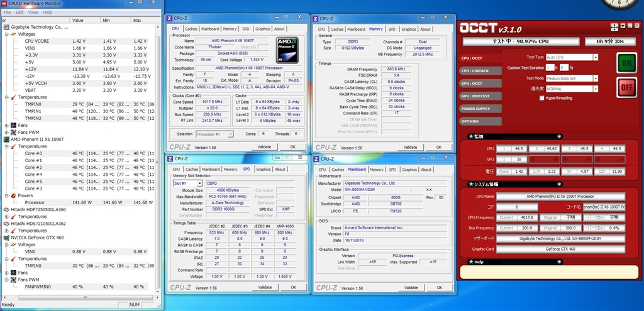Click the Hardware Monitor vertical scrollbar
The width and height of the screenshot is (644, 311).
158,157
